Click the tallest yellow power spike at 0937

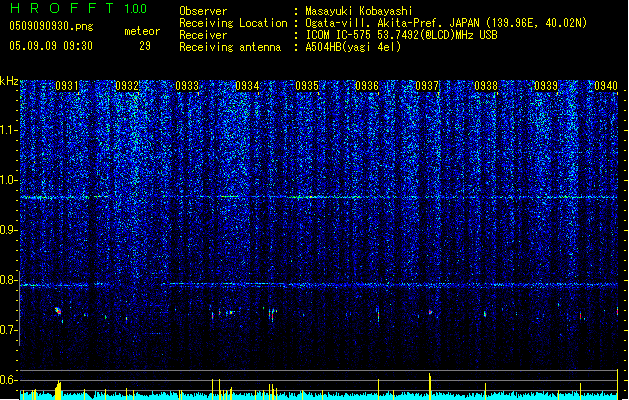pos(430,386)
